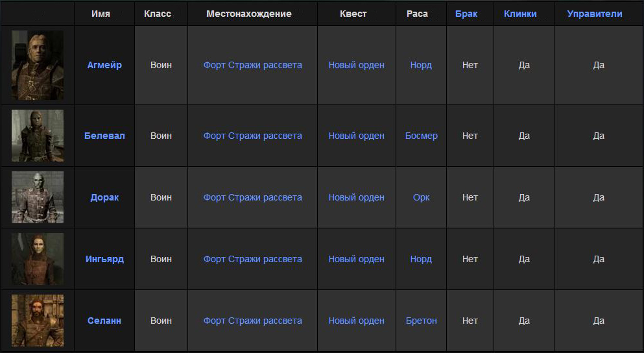
Task: Click the Брак column header link
Action: point(466,14)
